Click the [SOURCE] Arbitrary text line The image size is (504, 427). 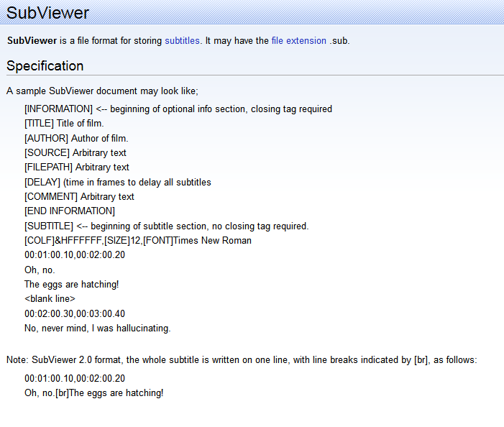(x=75, y=152)
